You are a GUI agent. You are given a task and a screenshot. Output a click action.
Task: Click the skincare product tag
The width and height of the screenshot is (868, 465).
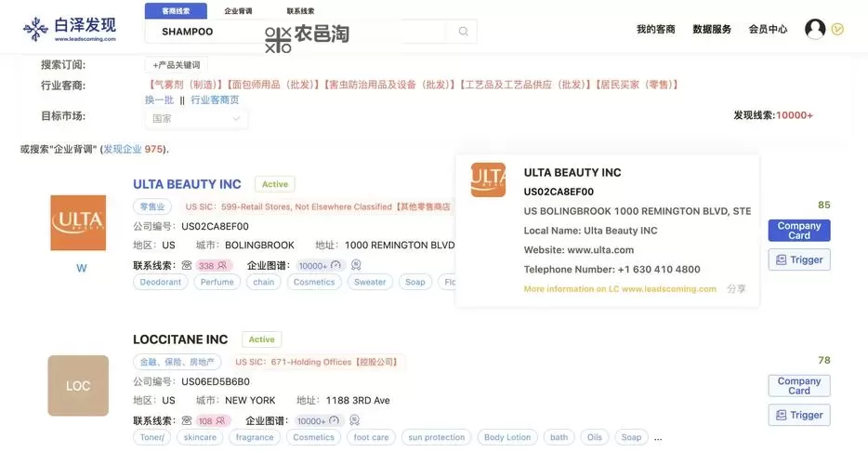click(200, 437)
